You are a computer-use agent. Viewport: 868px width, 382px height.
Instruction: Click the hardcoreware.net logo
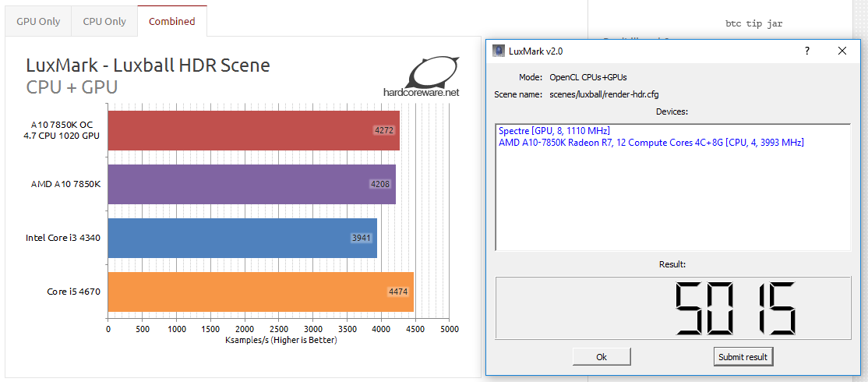tap(422, 77)
